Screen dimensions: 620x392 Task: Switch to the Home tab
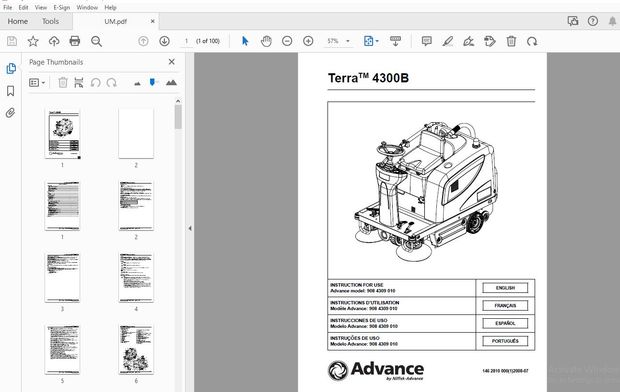point(18,21)
